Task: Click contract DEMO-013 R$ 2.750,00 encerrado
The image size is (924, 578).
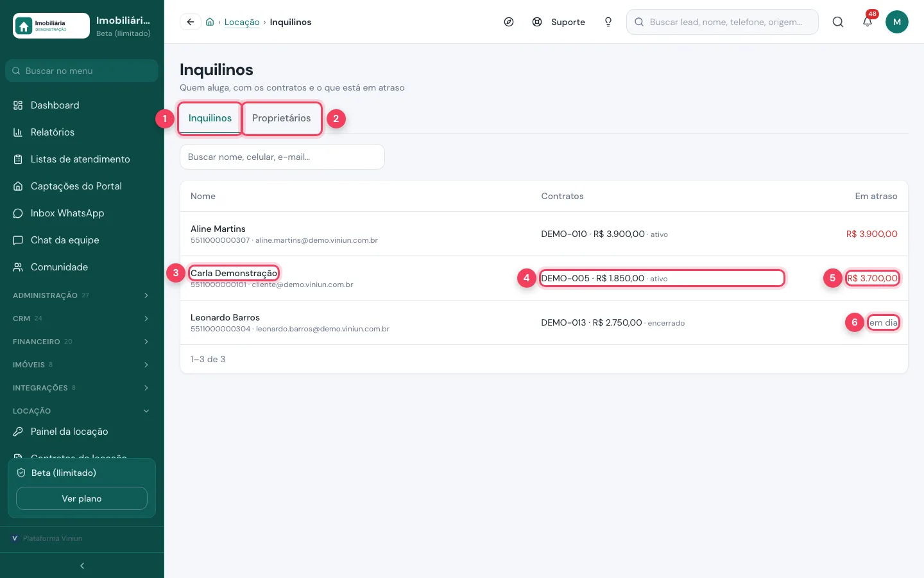Action: click(x=613, y=322)
